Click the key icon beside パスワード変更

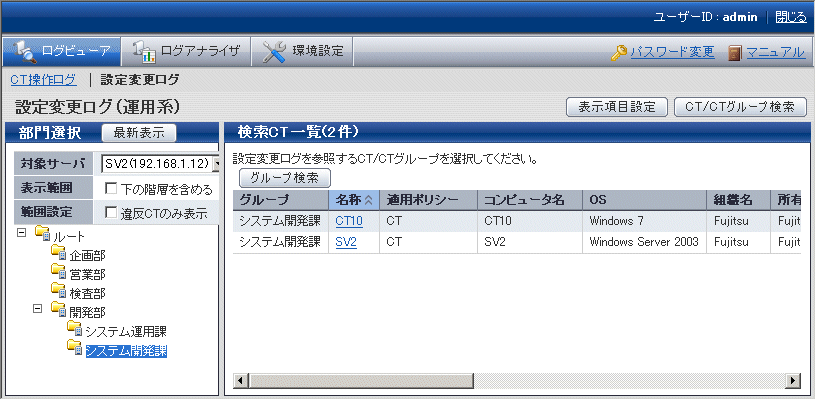pos(619,52)
